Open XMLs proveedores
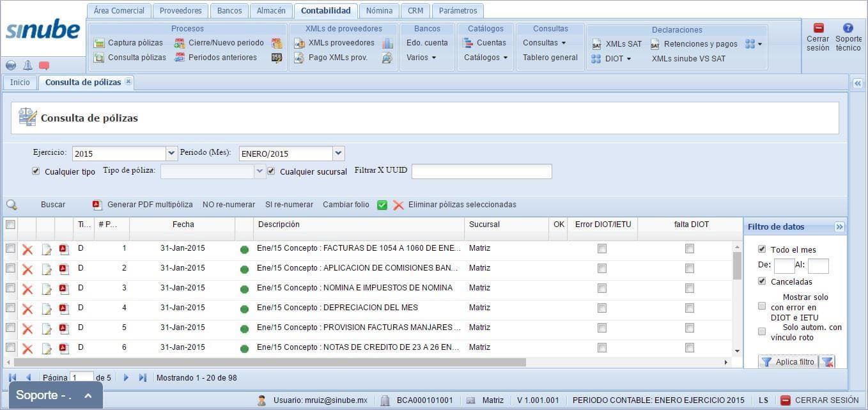Screen dimensions: 868x410 click(x=334, y=43)
